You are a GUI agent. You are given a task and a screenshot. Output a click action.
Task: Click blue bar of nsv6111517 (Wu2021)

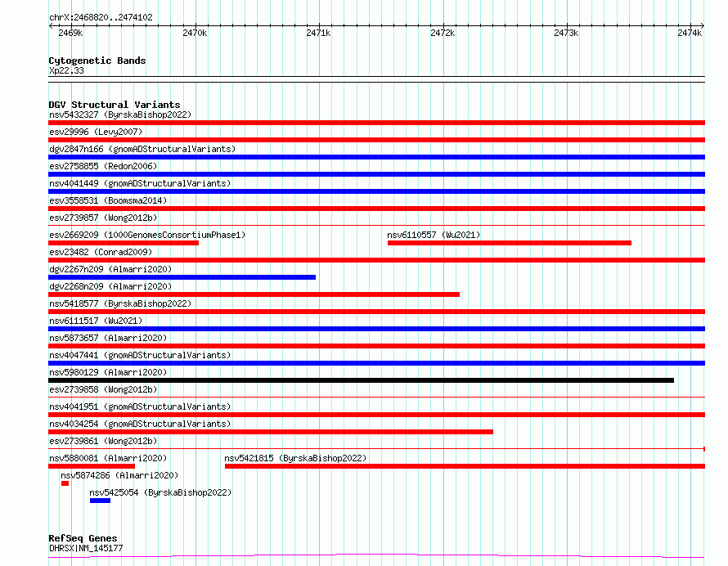click(376, 329)
